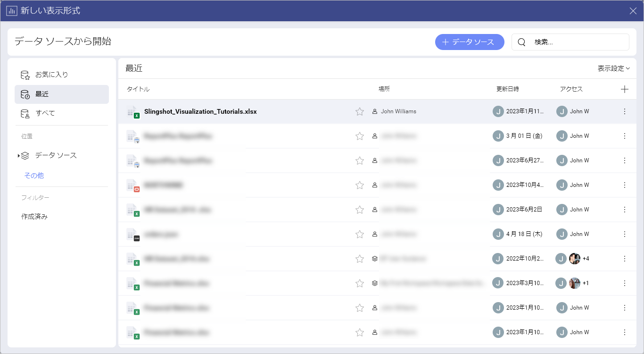
Task: Toggle the star in the 3月01日(金) row
Action: tap(360, 136)
